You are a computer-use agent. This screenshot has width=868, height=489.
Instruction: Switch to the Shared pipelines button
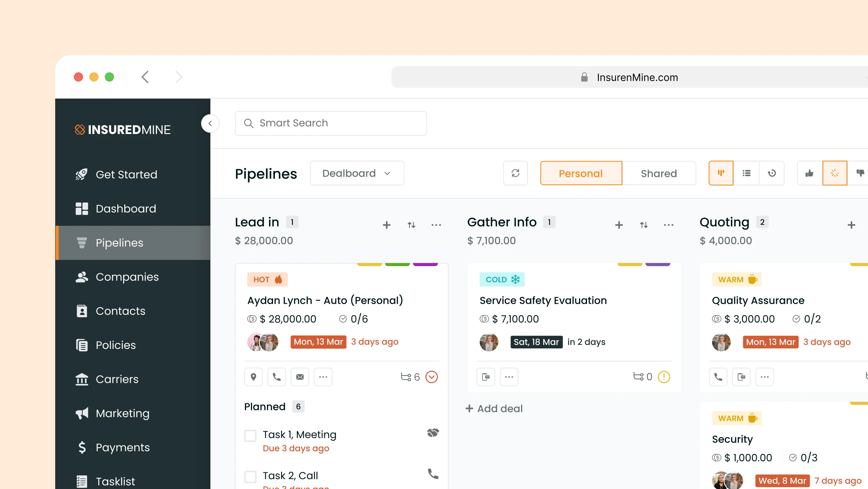pos(659,173)
